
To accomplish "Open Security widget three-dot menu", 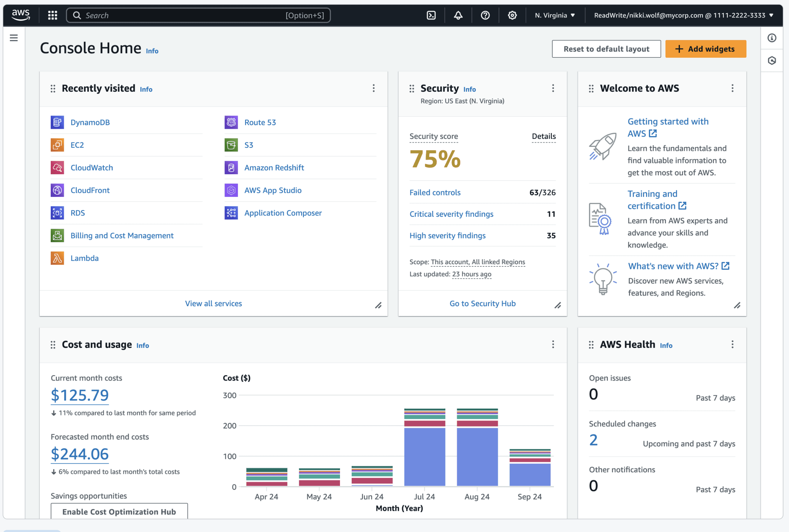I will click(553, 88).
